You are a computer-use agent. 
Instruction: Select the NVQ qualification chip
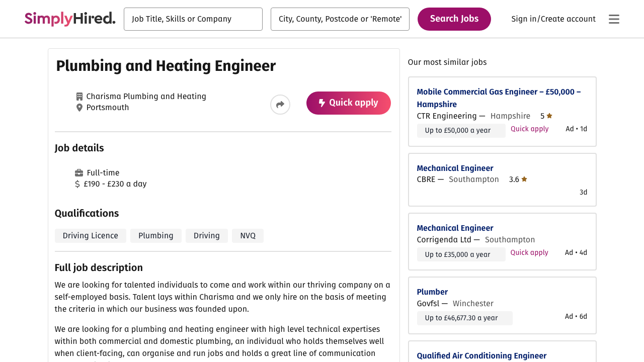click(248, 235)
